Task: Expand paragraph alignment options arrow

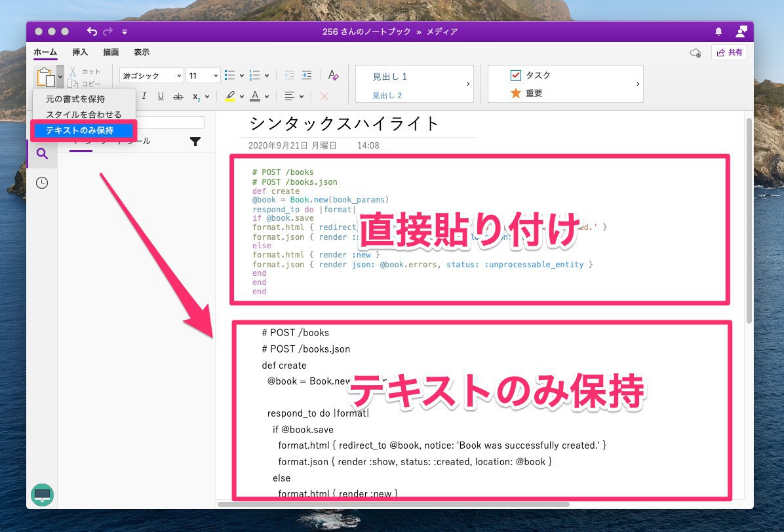Action: (301, 96)
